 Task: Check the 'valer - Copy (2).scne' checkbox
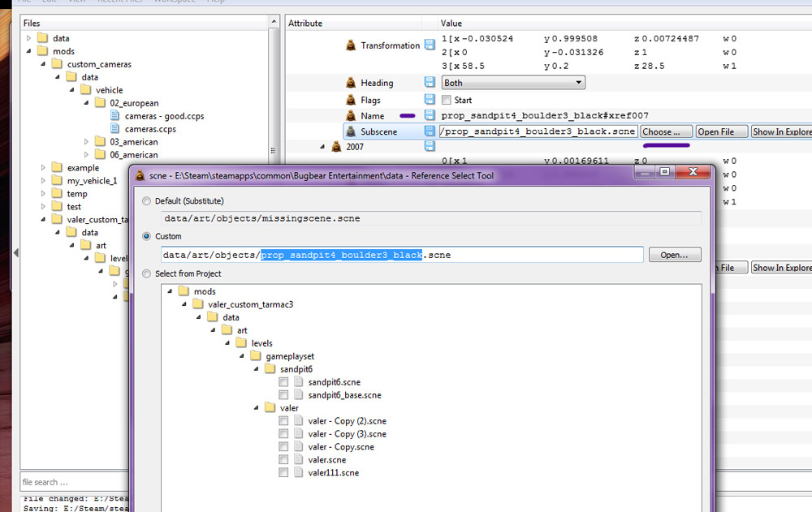[283, 420]
